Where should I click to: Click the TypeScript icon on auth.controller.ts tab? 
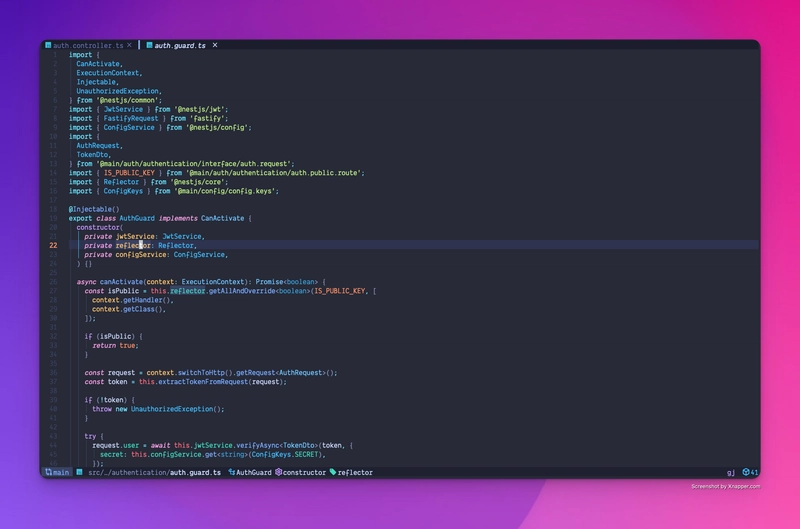coord(48,45)
